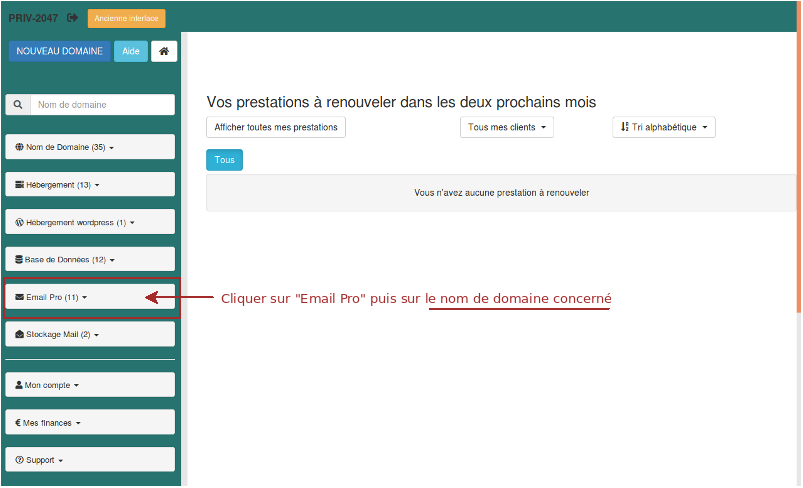Click the server icon of Hébergement (13)
Screen dimensions: 803x488
(x=19, y=184)
